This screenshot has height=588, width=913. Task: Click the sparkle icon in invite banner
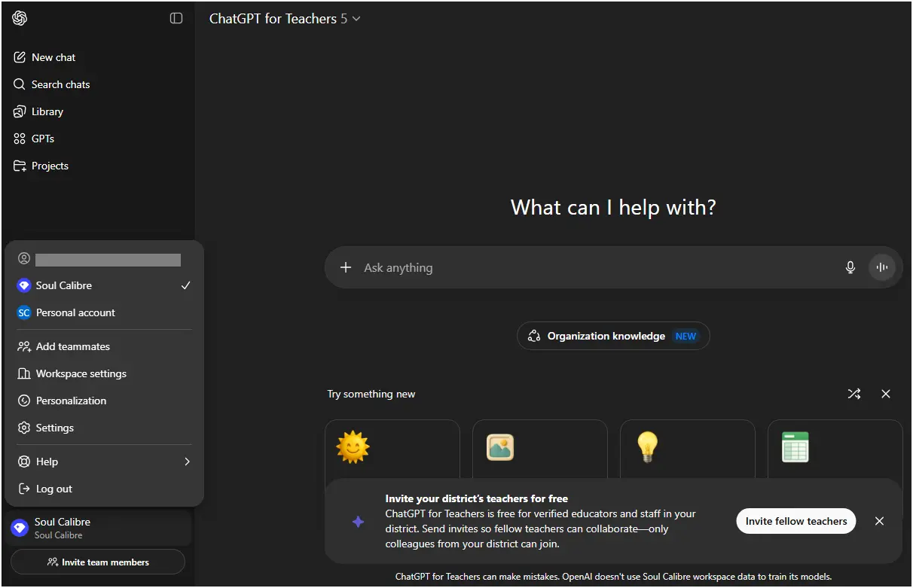[359, 521]
